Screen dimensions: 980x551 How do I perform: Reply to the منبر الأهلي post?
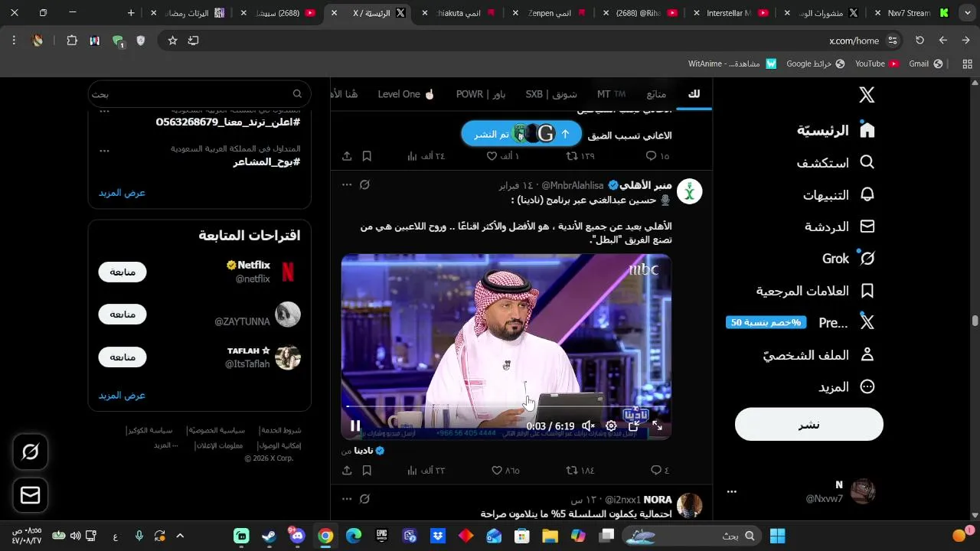click(656, 470)
